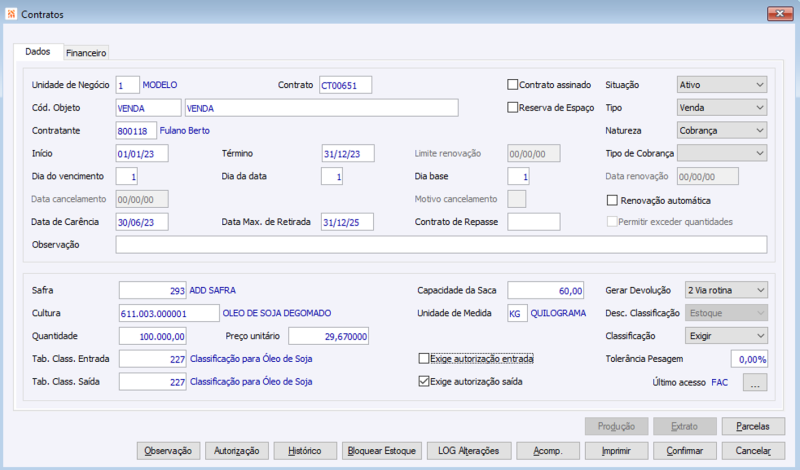Enable Reserva de Espaço checkbox
Screen dimensions: 800x470
(513, 108)
